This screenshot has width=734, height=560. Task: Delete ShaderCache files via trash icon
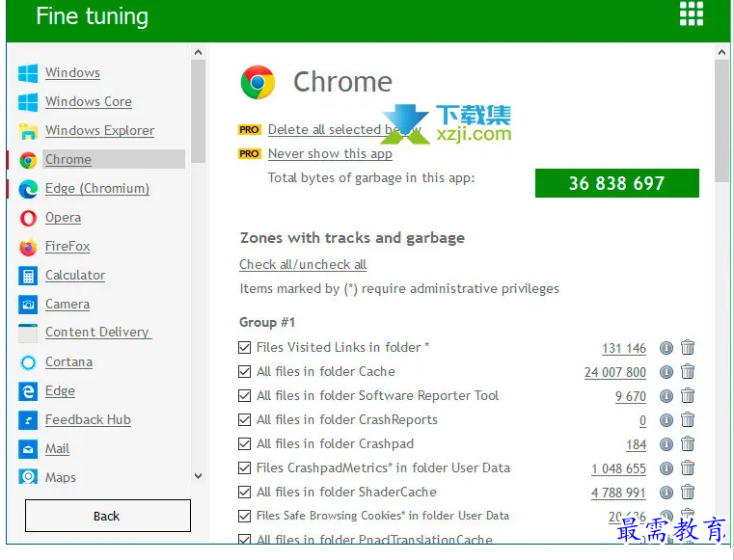[x=688, y=492]
